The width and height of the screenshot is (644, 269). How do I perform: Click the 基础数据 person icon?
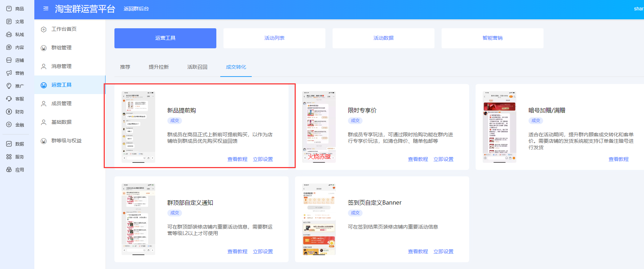pyautogui.click(x=44, y=122)
